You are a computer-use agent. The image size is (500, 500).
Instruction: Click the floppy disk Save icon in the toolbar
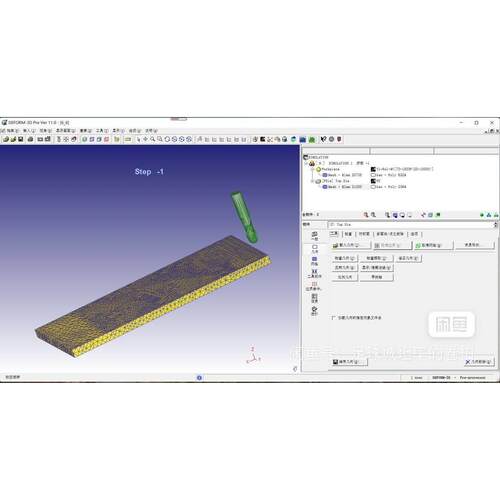20,139
